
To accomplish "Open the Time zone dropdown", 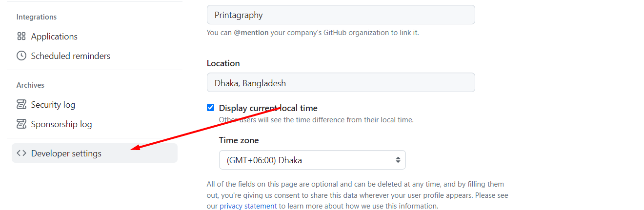I will click(312, 160).
